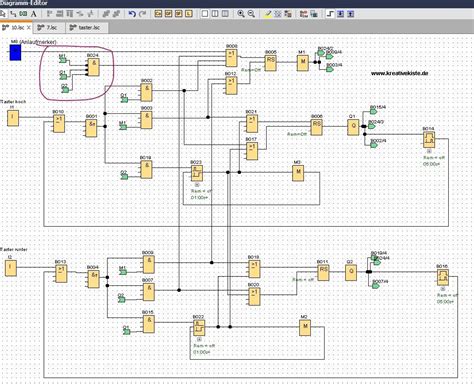Image resolution: width=474 pixels, height=384 pixels.
Task: Zoom in with the magnifier plus icon
Action: point(241,14)
